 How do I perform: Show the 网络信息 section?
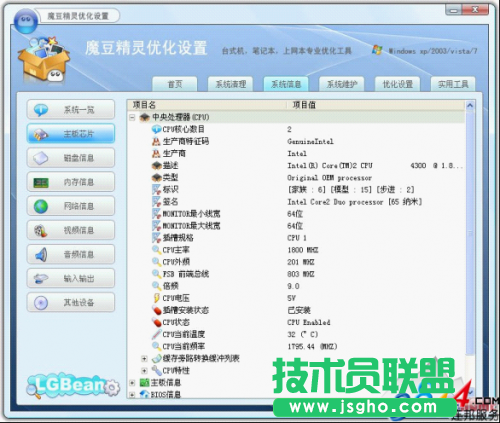71,206
